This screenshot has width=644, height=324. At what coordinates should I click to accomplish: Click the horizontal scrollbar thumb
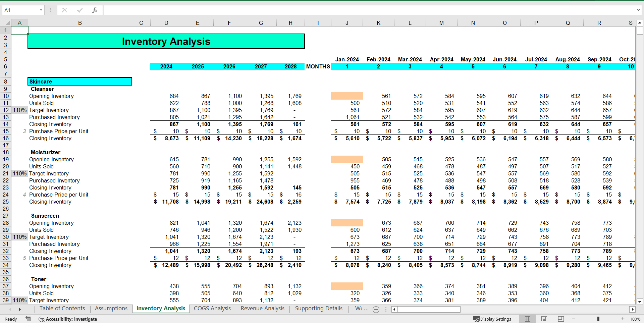point(429,309)
